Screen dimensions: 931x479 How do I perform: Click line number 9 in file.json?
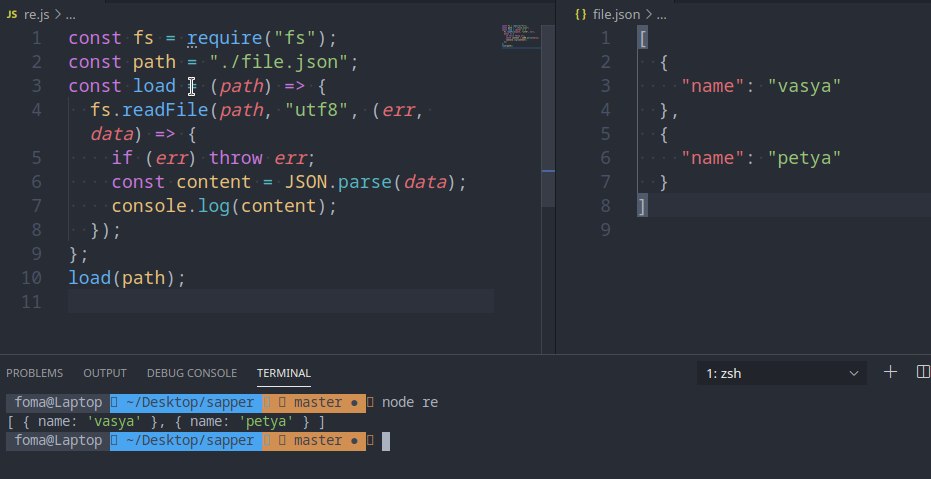(x=605, y=230)
